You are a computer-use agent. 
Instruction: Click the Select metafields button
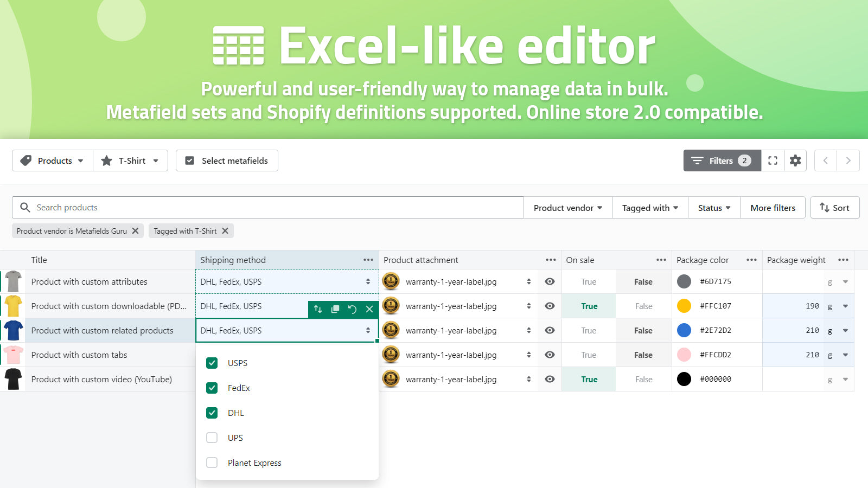click(x=227, y=160)
